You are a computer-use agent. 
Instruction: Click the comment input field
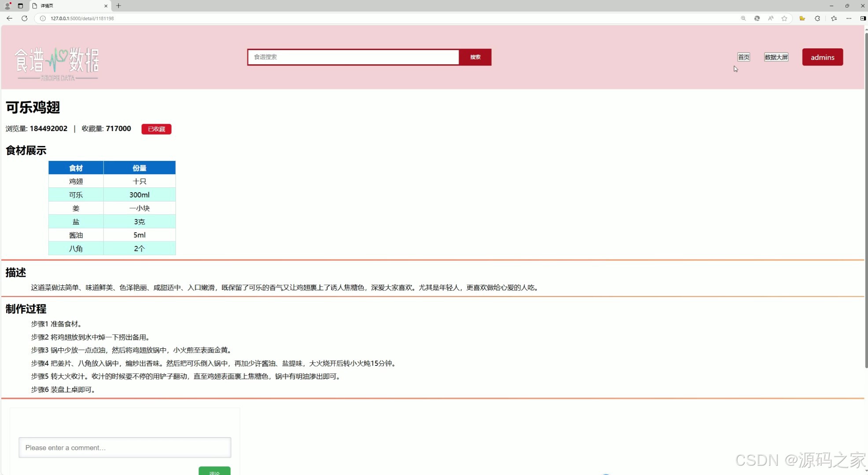click(125, 447)
